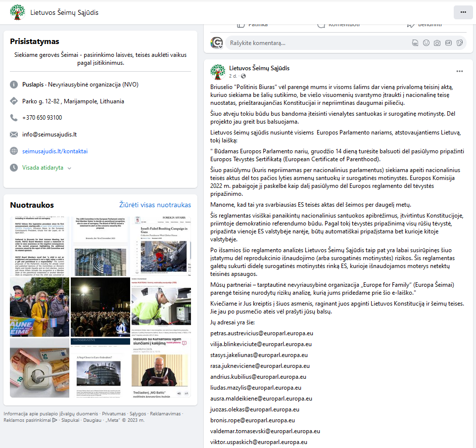The width and height of the screenshot is (476, 448).
Task: Open the judge reading verdict photo
Action: click(x=161, y=367)
